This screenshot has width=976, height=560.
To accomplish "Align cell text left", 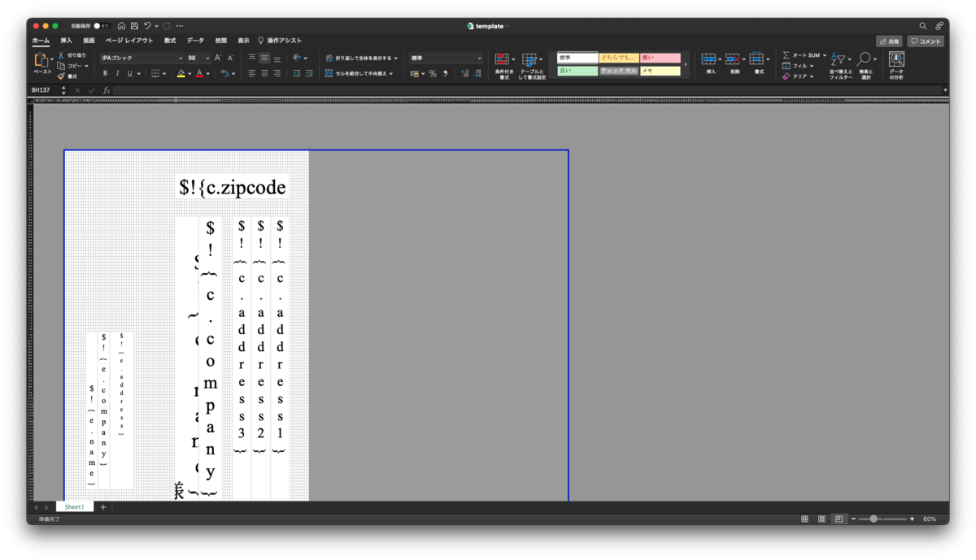I will point(252,73).
